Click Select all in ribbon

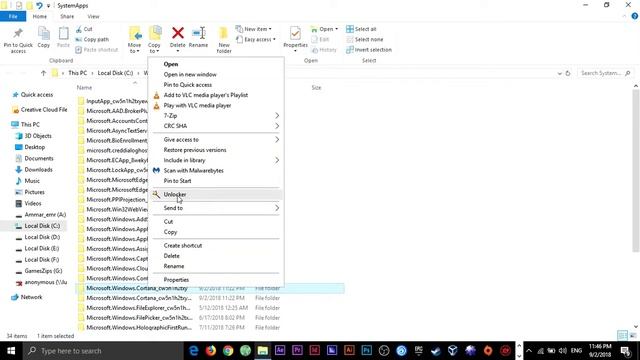(361, 29)
